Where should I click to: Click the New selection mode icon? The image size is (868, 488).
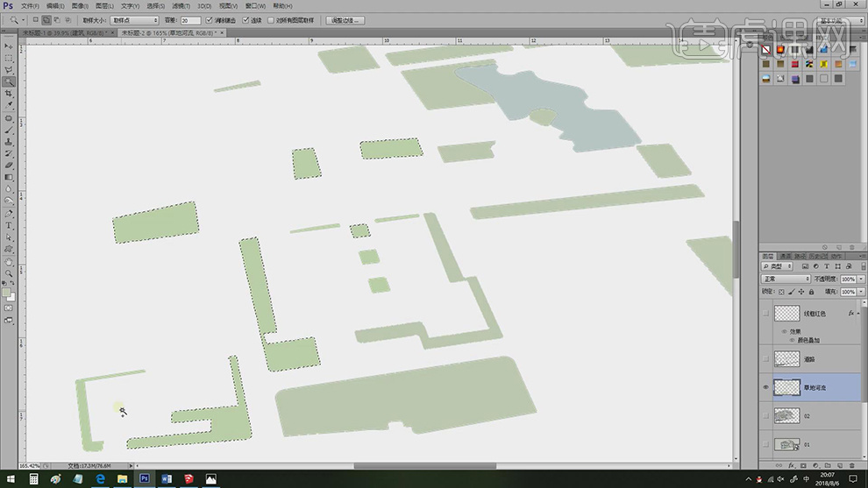coord(35,20)
